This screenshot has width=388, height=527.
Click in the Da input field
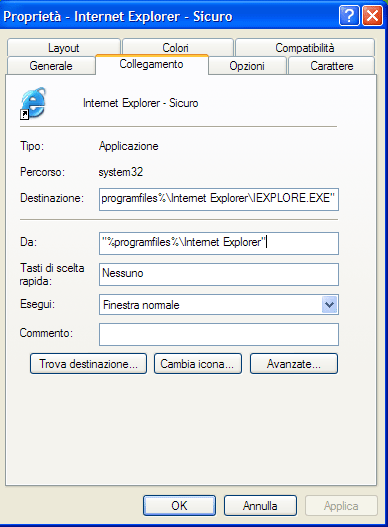[219, 243]
